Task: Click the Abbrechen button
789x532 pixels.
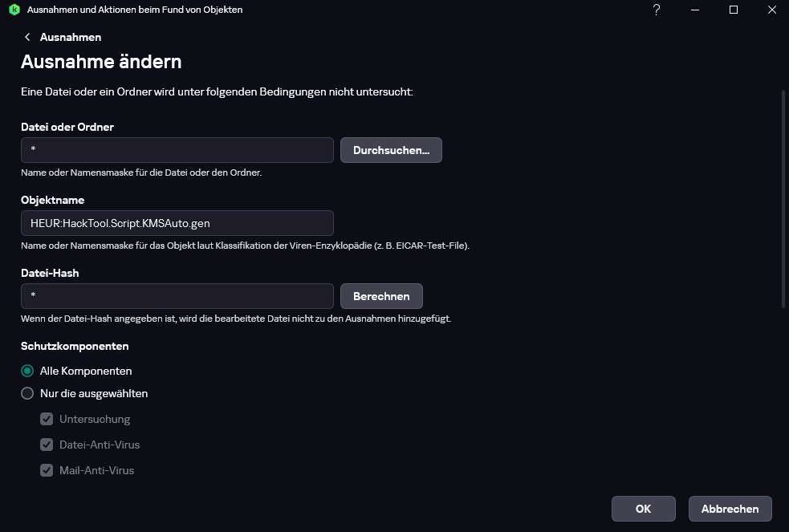Action: (x=730, y=509)
